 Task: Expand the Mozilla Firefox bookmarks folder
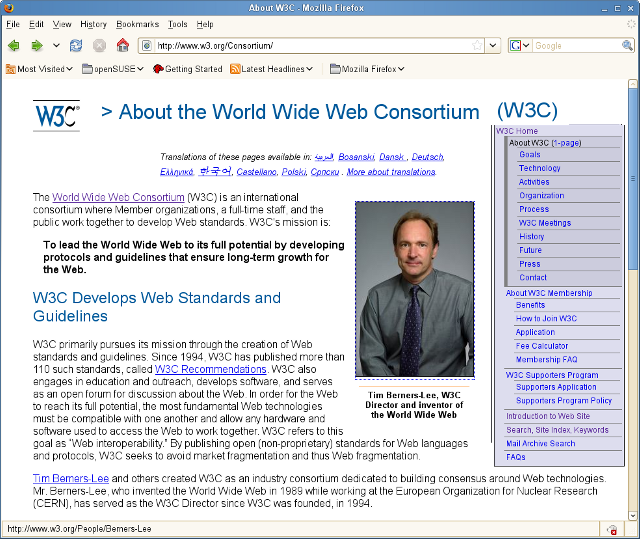[367, 69]
